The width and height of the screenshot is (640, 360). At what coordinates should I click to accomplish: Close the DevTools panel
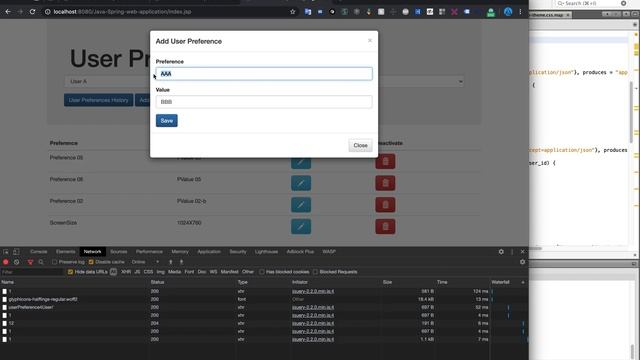tap(522, 252)
